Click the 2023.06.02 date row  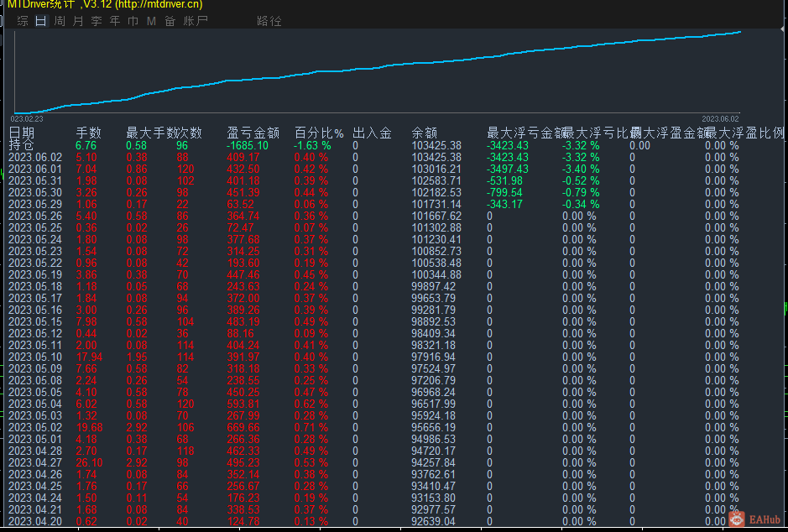point(35,156)
